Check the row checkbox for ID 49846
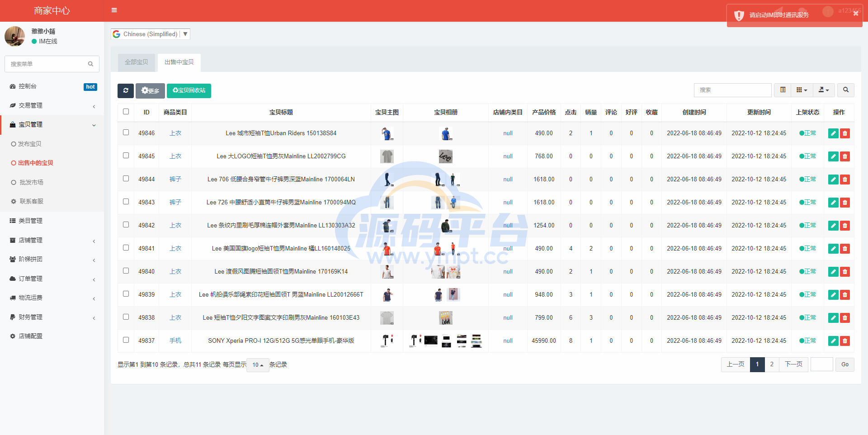Viewport: 868px width, 435px height. click(x=126, y=132)
